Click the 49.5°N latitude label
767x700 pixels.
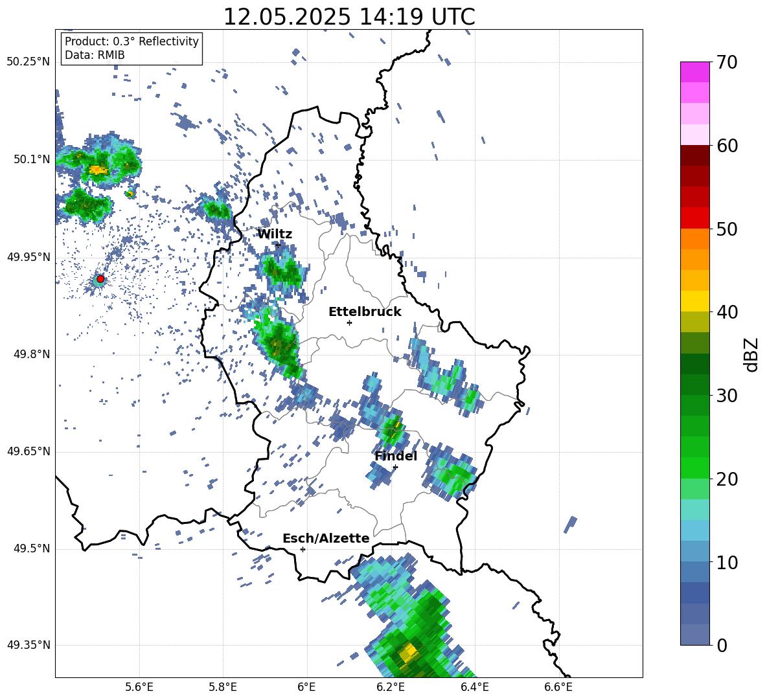32,549
